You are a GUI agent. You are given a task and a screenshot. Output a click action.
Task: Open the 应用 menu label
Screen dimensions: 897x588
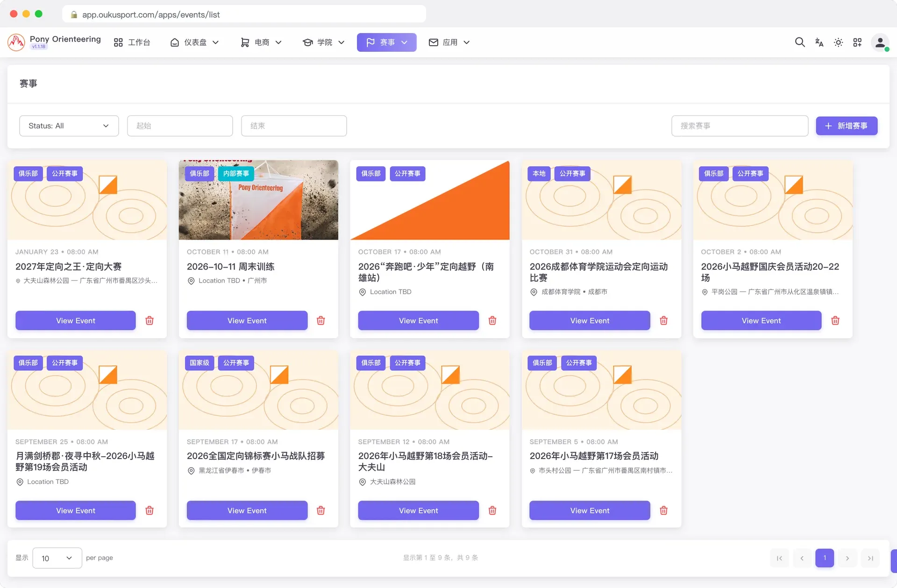pos(450,43)
